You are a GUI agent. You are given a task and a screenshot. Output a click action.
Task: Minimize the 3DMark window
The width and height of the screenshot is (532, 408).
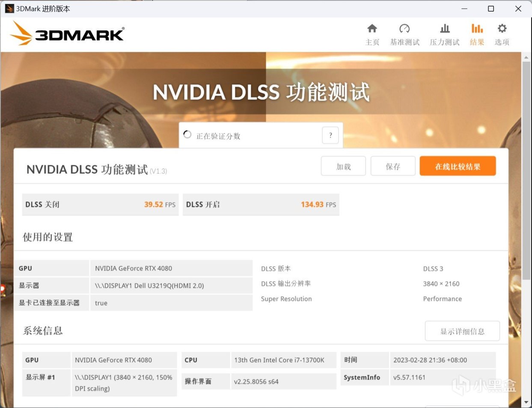(464, 9)
